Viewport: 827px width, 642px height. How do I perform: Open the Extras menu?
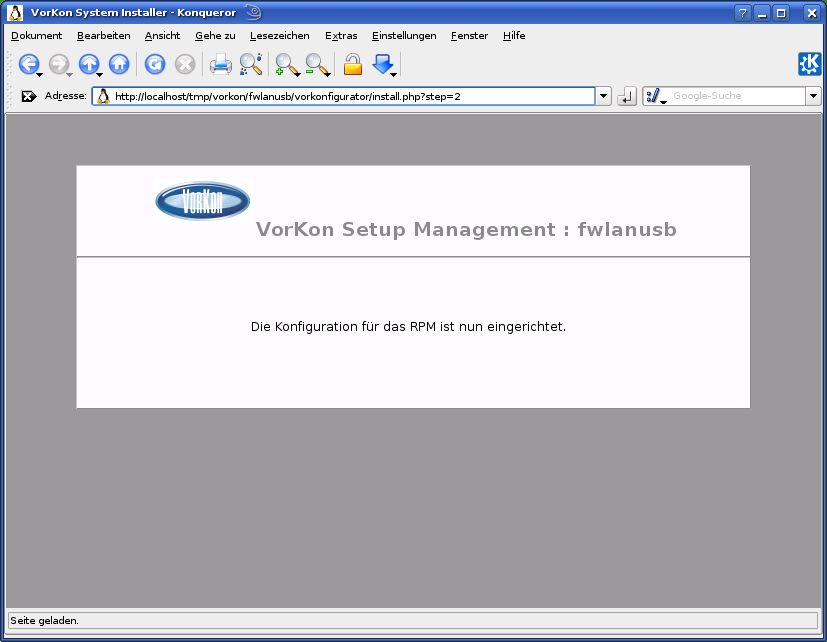[x=341, y=36]
